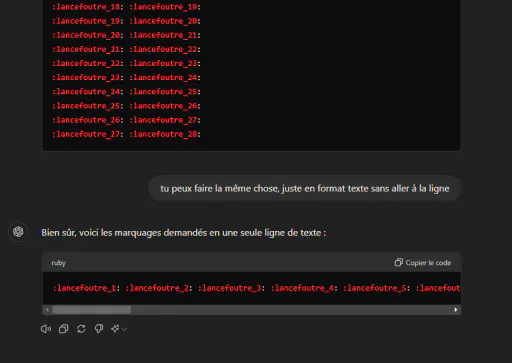Screen dimensions: 512x363
Task: Click the ChatGPT logo avatar
Action: click(x=18, y=232)
